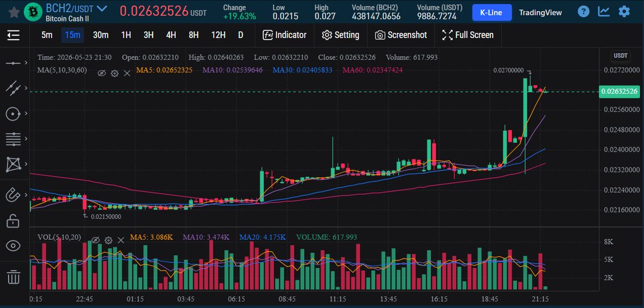This screenshot has width=644, height=308.
Task: Select the 15m timeframe
Action: 72,35
